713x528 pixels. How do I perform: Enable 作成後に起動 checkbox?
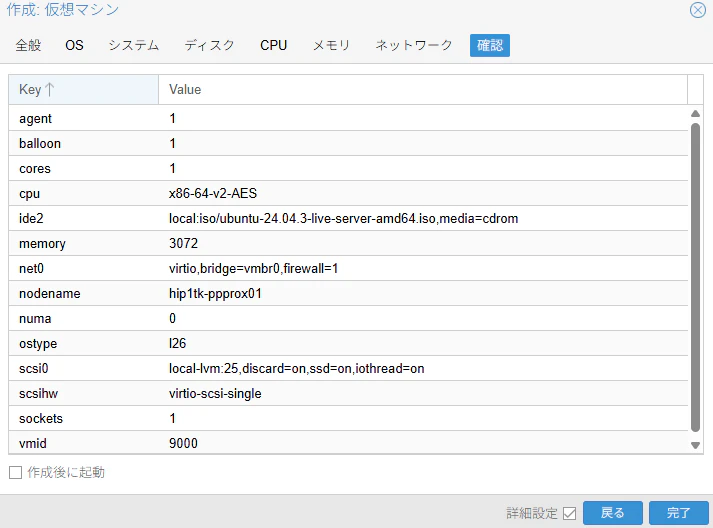pos(15,473)
